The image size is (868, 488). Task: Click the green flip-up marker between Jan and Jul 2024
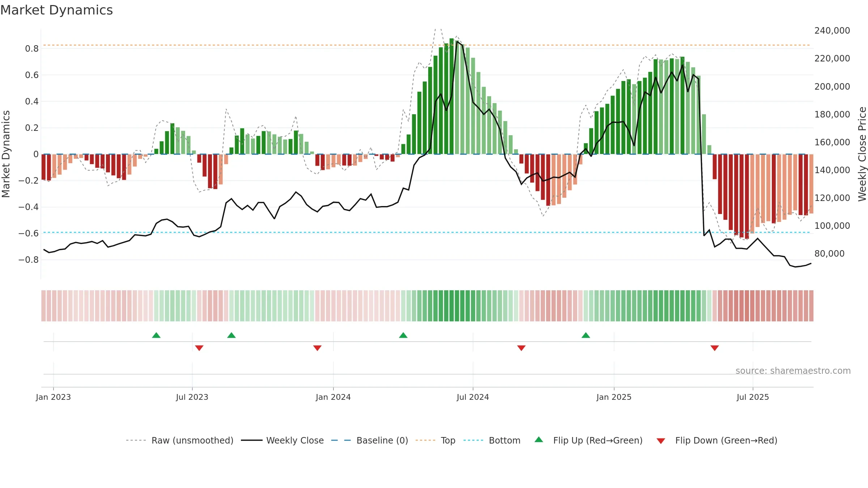[x=403, y=335]
